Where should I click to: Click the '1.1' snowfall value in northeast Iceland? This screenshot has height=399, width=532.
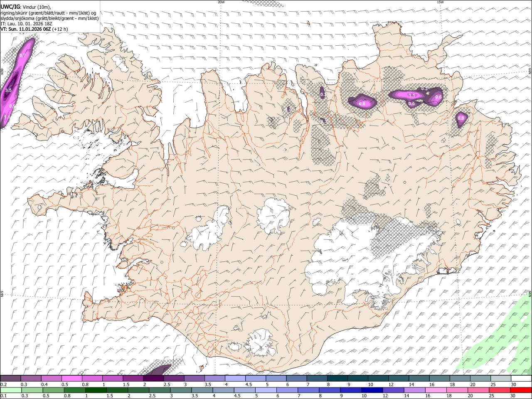[411, 96]
